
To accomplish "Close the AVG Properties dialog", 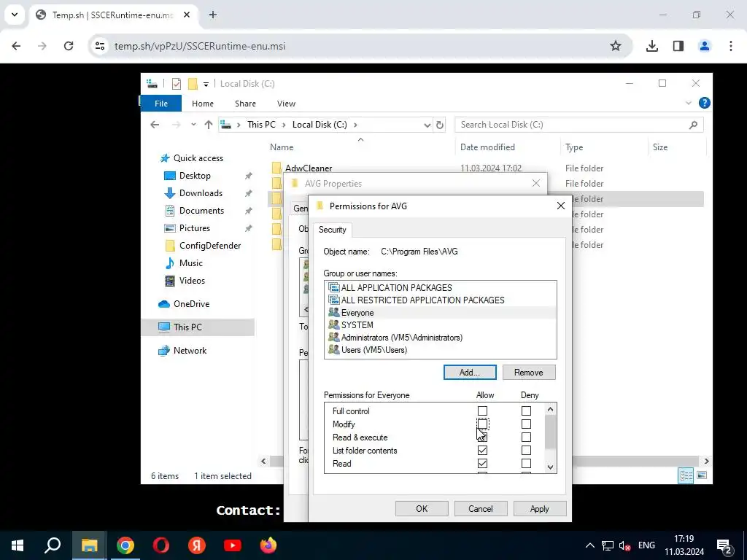I will (x=536, y=183).
